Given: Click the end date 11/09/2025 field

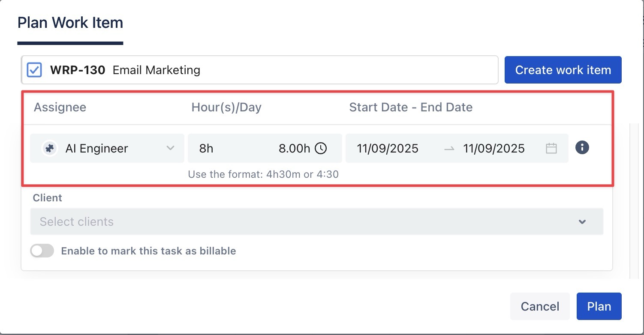Looking at the screenshot, I should (x=494, y=148).
